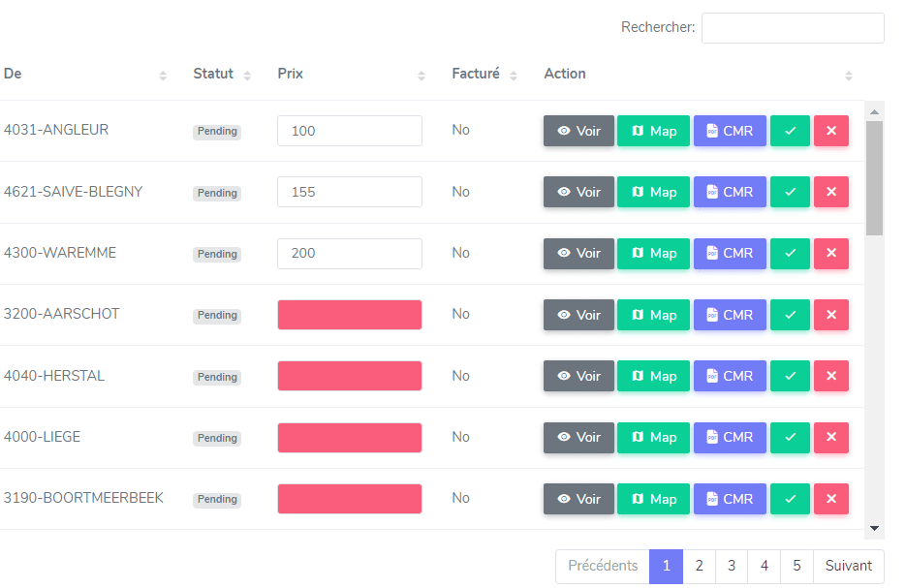Screen dimensions: 906x588
Task: Download CMR PDF for 3200-AARSCHOT row
Action: 730,315
